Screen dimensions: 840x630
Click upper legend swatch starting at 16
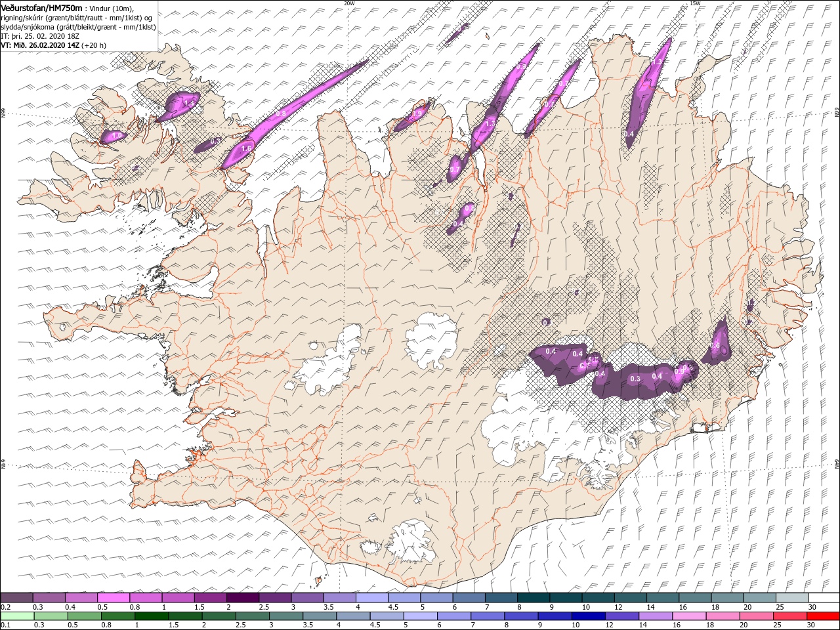[694, 598]
